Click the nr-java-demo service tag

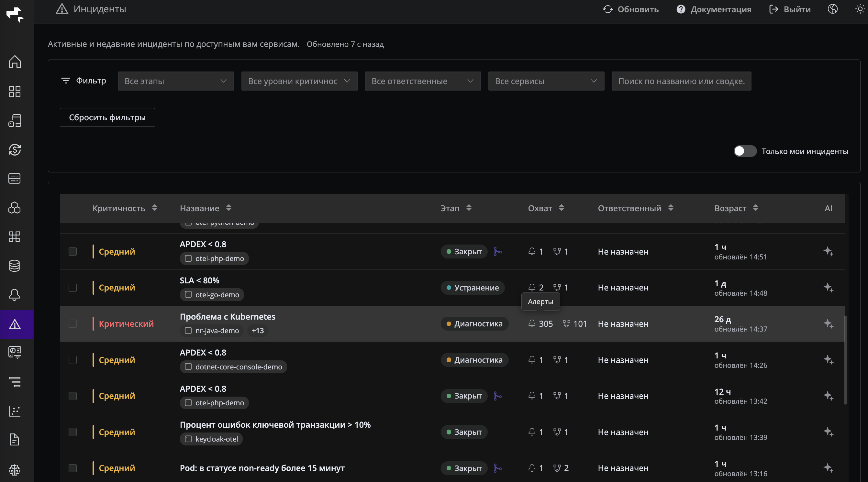[212, 331]
